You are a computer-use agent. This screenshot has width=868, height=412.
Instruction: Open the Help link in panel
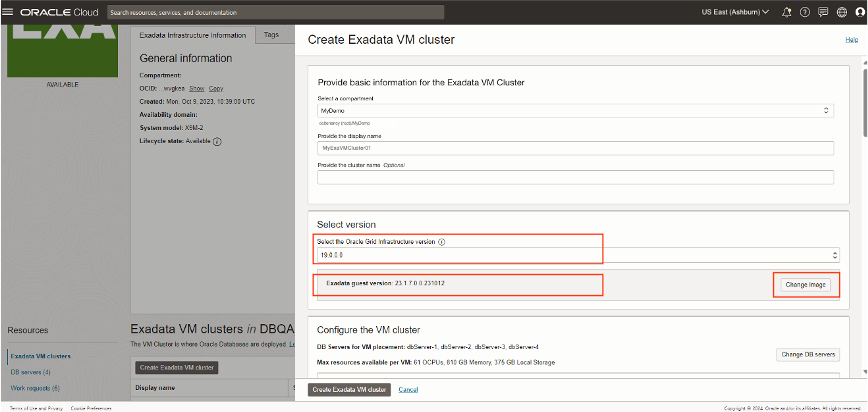(x=851, y=40)
